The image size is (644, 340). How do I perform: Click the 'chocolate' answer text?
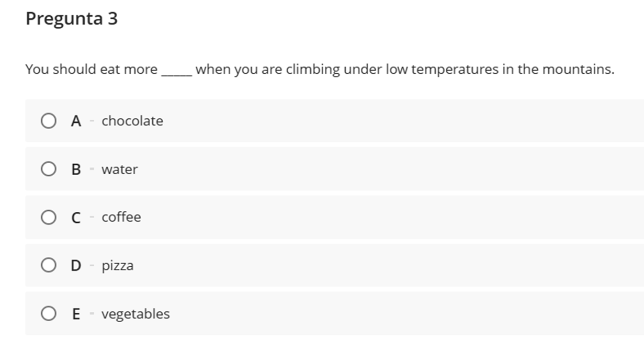click(132, 121)
